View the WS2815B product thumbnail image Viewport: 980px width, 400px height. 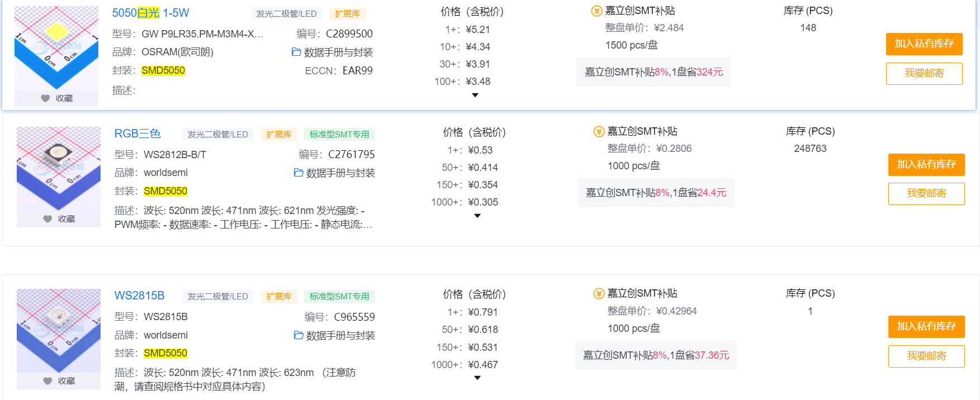pos(59,331)
